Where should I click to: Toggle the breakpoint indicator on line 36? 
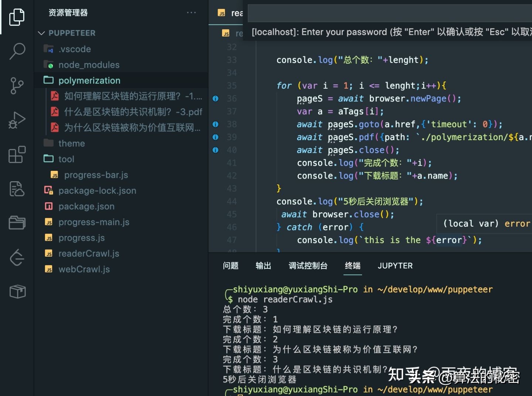coord(215,98)
